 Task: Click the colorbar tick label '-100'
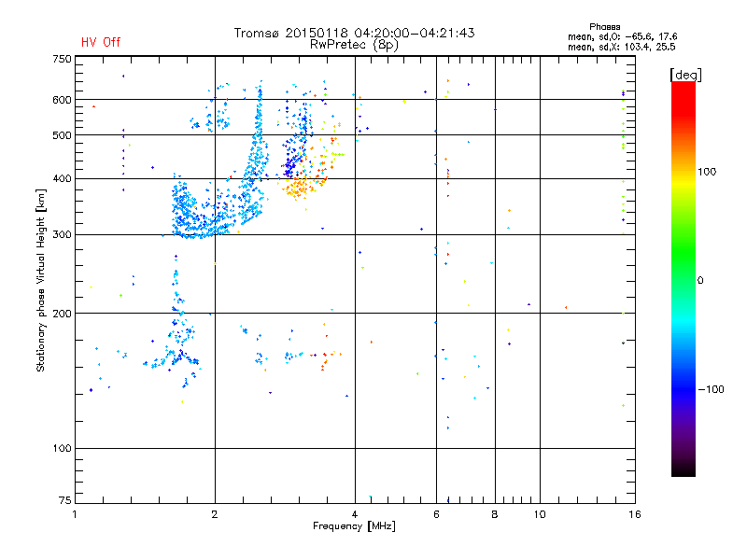tap(711, 389)
